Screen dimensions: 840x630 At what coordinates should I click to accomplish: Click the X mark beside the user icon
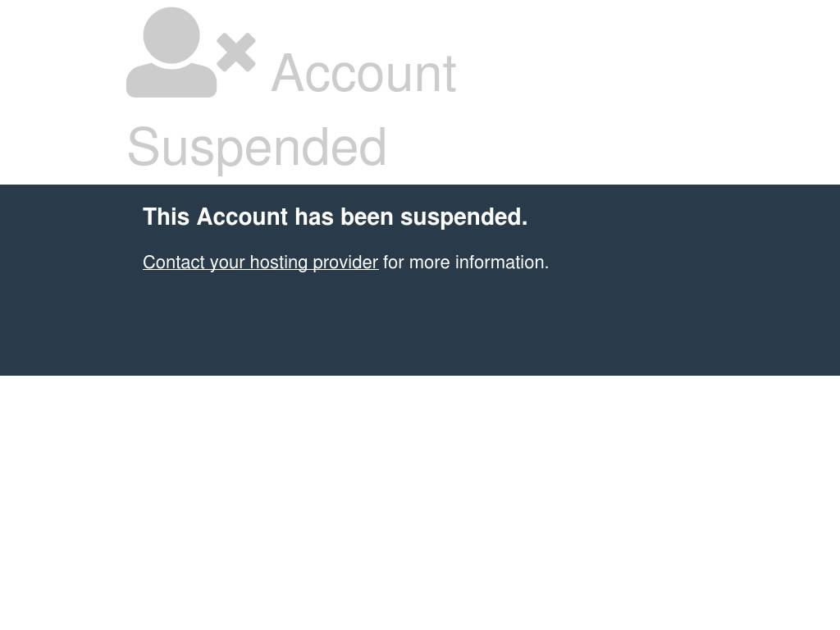[236, 52]
